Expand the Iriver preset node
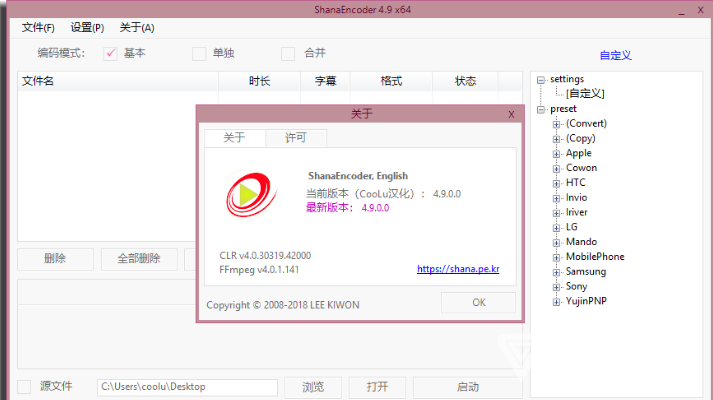The height and width of the screenshot is (400, 713). click(x=556, y=213)
